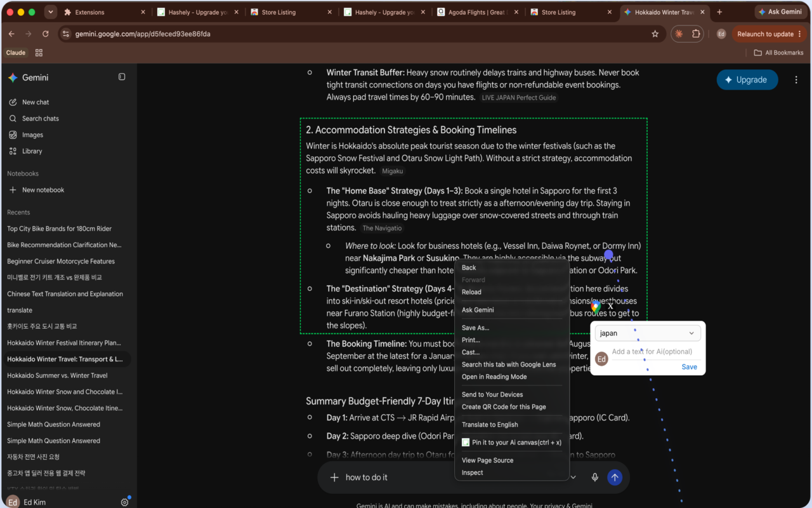Viewport: 812px width, 508px height.
Task: Expand the japan dropdown in popup
Action: click(x=648, y=333)
